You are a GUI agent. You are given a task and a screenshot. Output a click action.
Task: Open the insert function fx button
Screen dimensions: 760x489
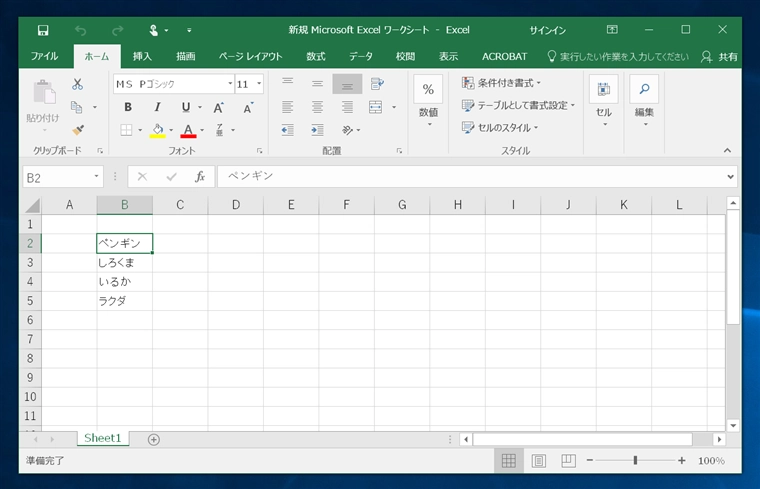pos(200,177)
